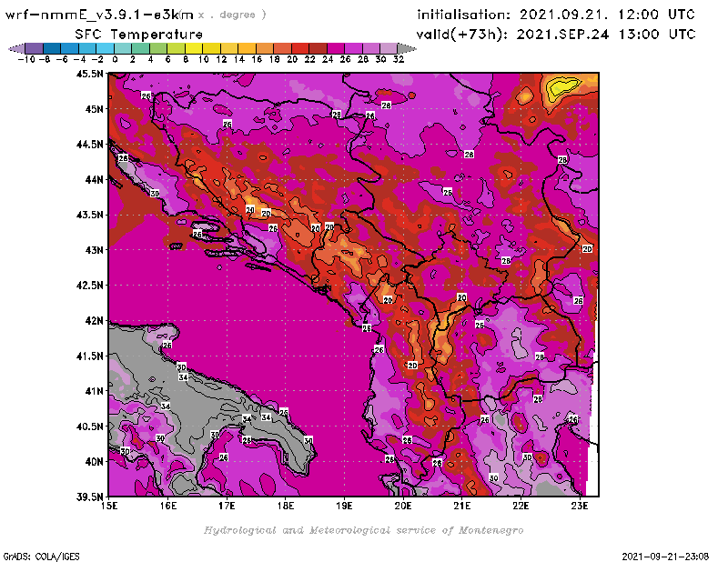
Task: Click the '39.5N' latitude axis label
Action: 89,497
